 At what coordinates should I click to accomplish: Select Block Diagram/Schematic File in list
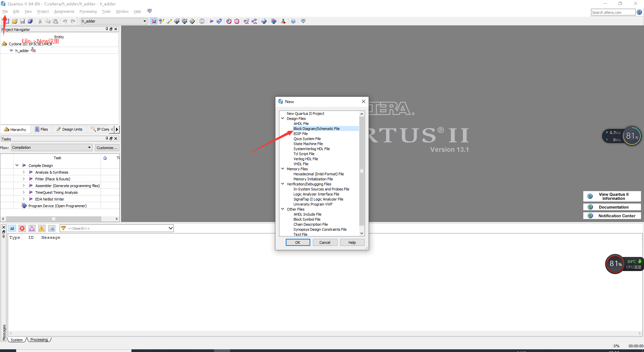click(316, 129)
